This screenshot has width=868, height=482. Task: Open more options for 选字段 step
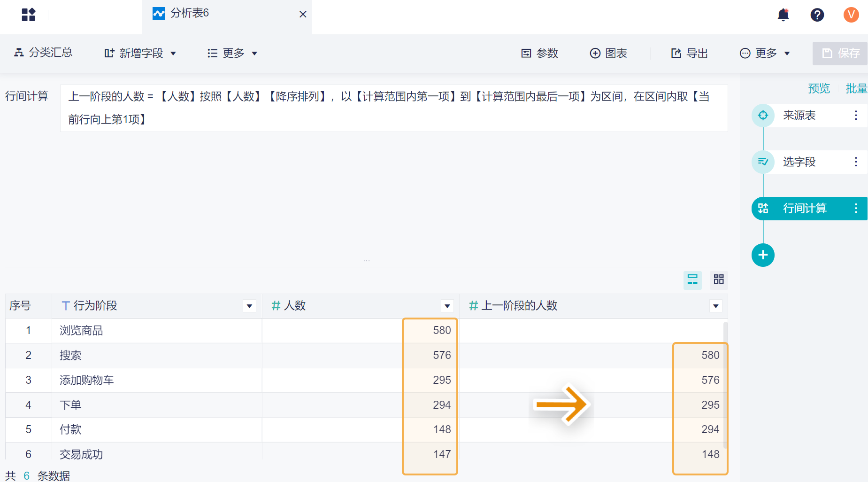(856, 162)
